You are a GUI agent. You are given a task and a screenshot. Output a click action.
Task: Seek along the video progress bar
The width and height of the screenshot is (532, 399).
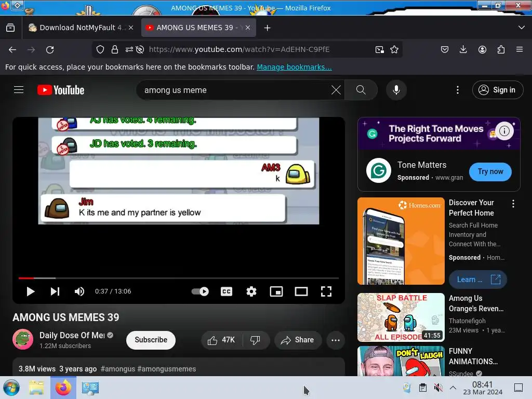pos(179,278)
